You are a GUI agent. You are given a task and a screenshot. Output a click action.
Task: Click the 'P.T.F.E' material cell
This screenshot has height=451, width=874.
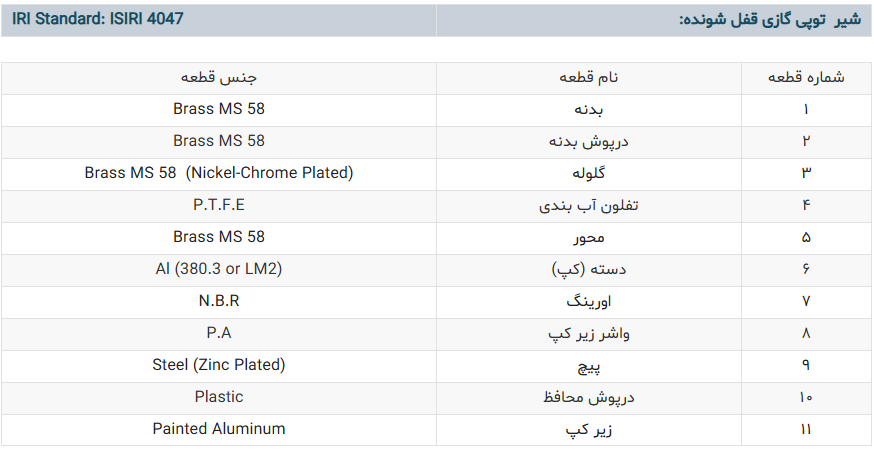tap(219, 205)
